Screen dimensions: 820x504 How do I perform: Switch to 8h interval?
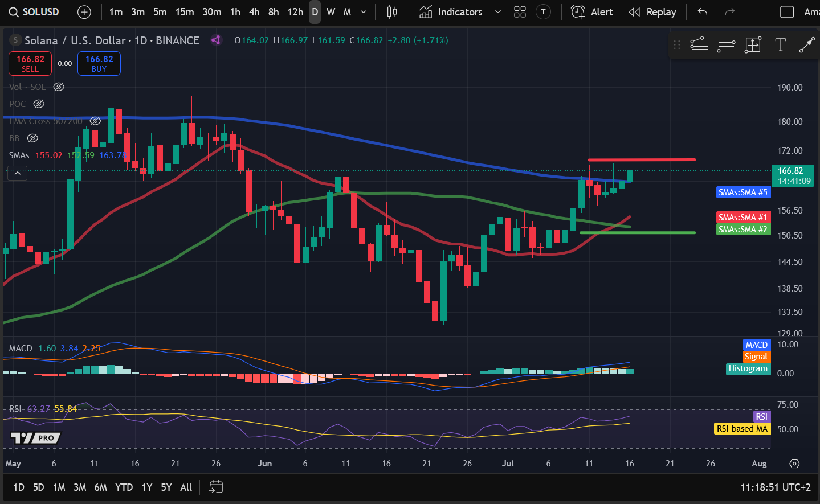click(274, 12)
